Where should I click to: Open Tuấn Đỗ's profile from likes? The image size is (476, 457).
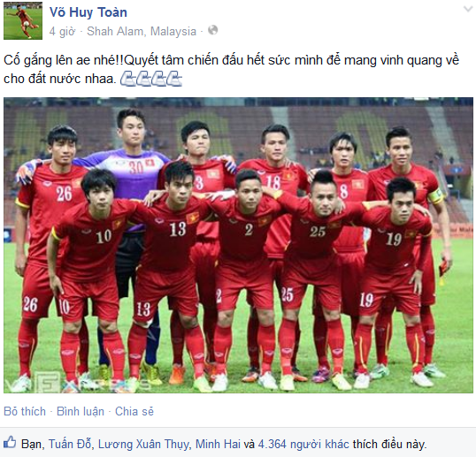(x=70, y=445)
